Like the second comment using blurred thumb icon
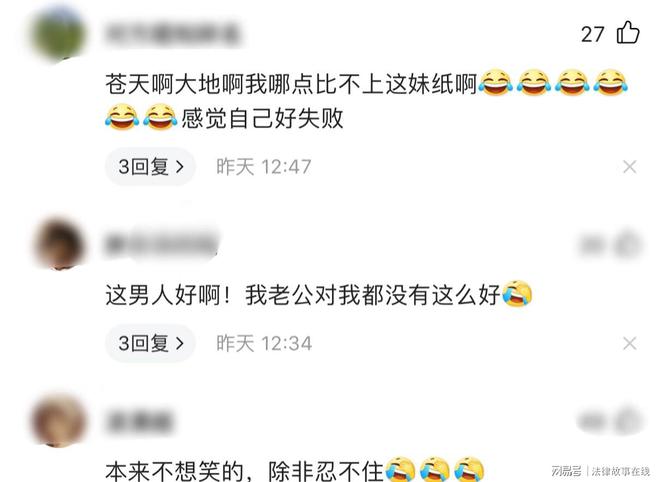Screen dimensions: 660x482 point(628,244)
